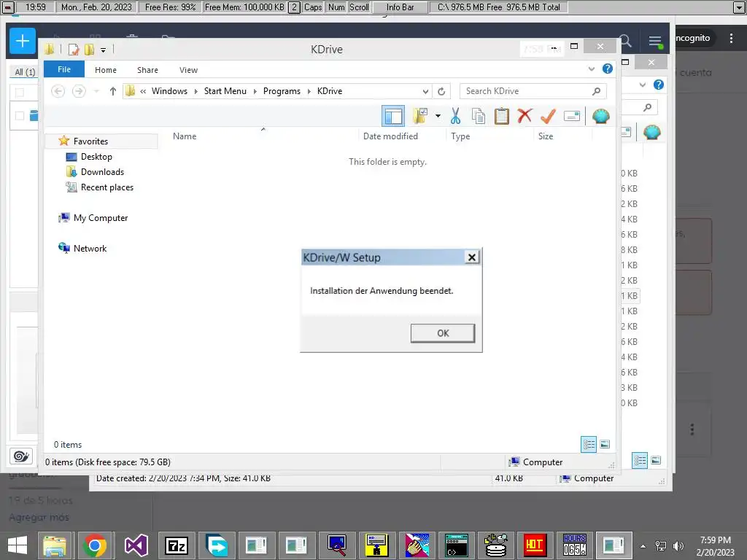Click the volume speaker tray icon
This screenshot has height=560, width=747.
678,545
